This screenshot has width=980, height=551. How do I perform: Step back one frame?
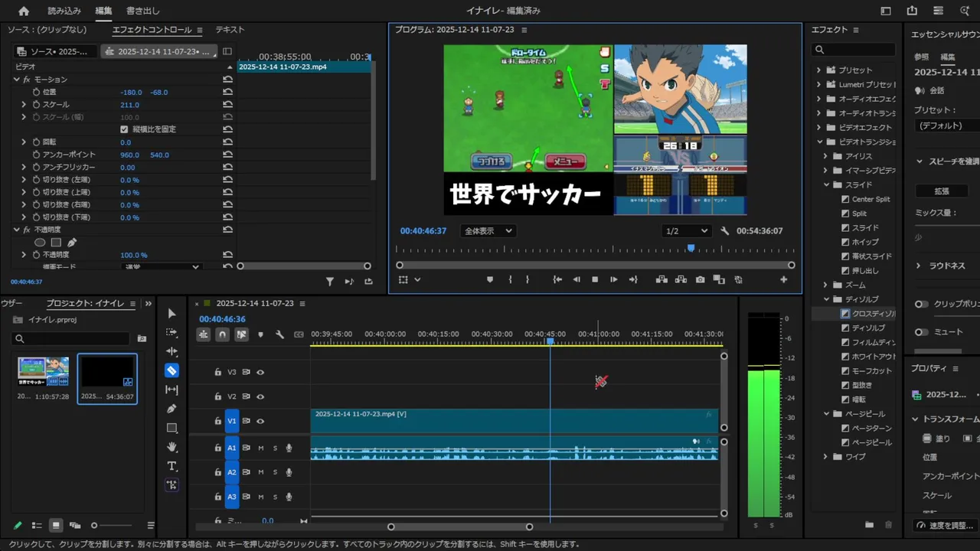click(577, 280)
